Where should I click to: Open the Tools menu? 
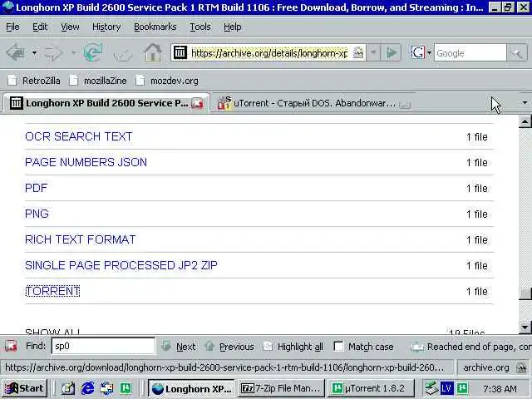(x=200, y=27)
